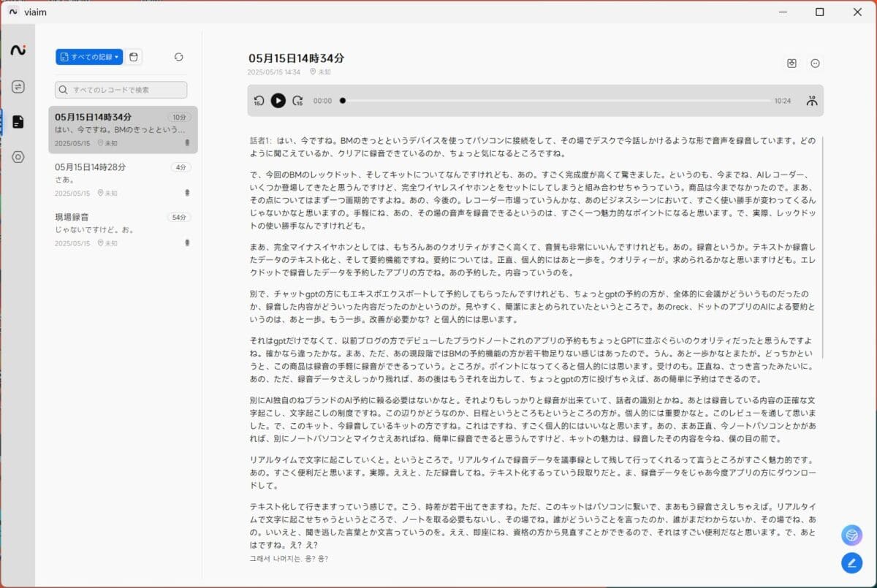Screen dimensions: 877x588
Task: Skip forward 15 seconds
Action: click(x=297, y=101)
